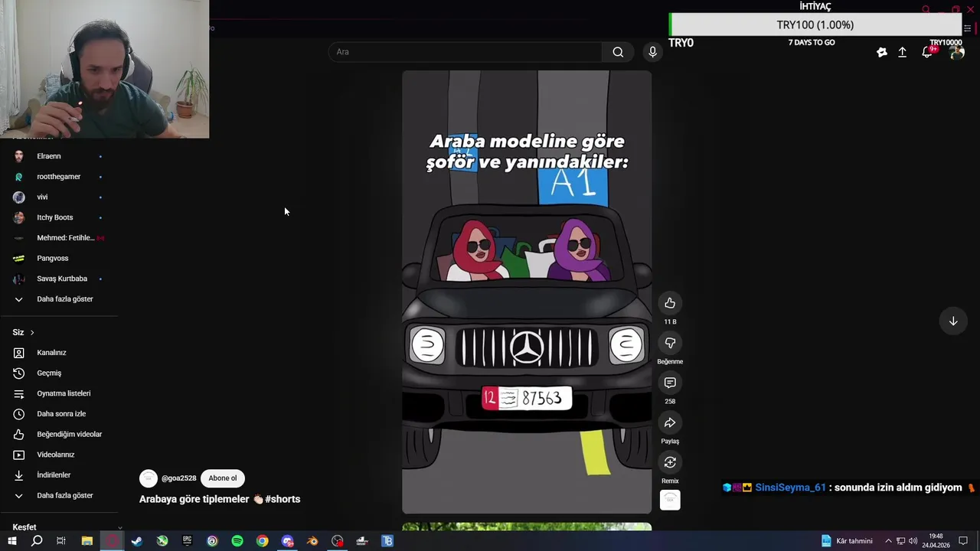The image size is (980, 551).
Task: Open the create upload icon
Action: (x=903, y=52)
